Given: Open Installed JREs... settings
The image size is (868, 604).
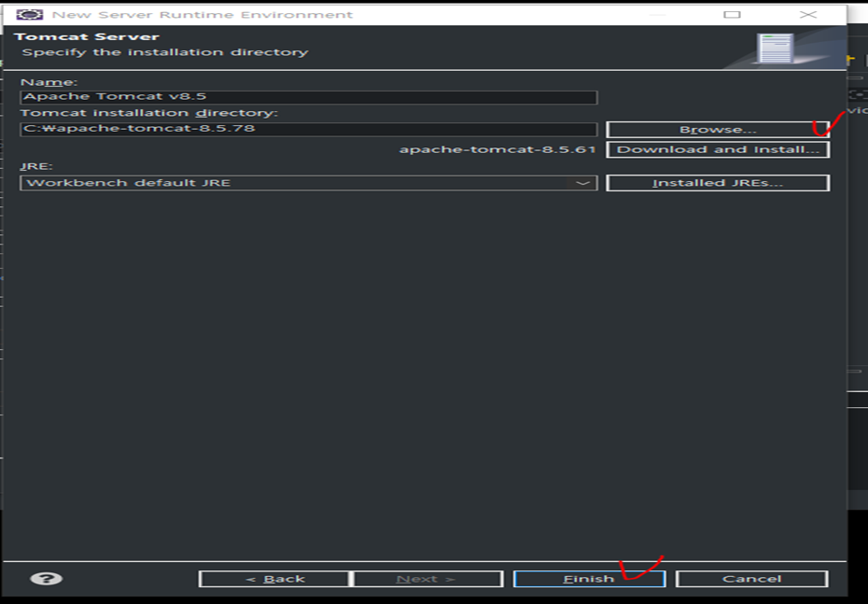Looking at the screenshot, I should 718,183.
